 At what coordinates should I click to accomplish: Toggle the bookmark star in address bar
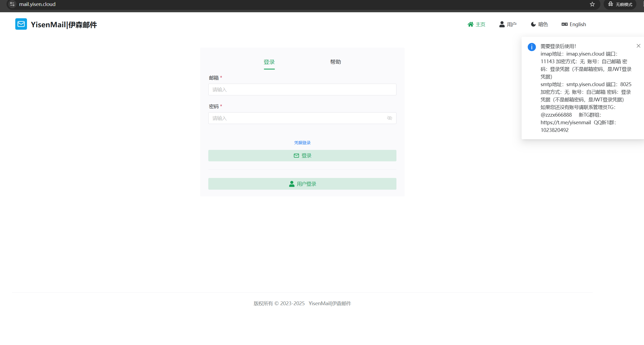tap(592, 4)
